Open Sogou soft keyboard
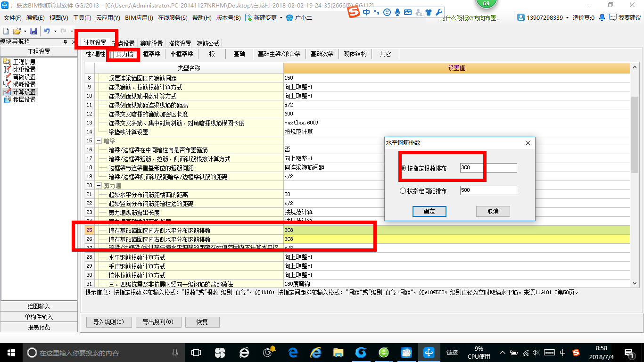644x362 pixels. (x=408, y=12)
